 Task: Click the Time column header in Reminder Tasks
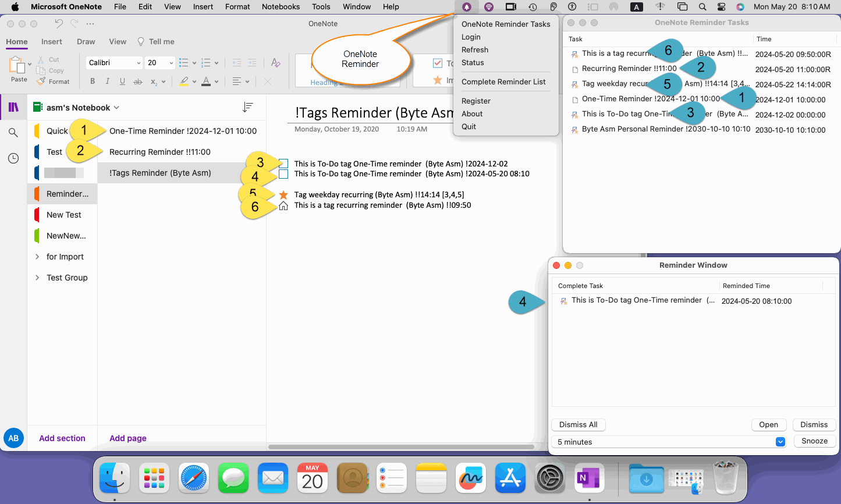pos(764,39)
